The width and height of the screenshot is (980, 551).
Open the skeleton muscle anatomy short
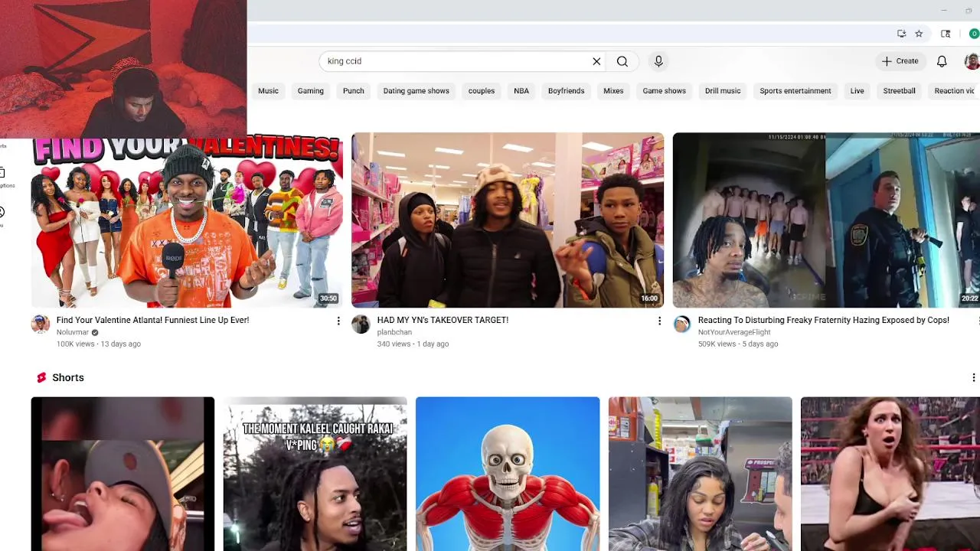tap(508, 474)
